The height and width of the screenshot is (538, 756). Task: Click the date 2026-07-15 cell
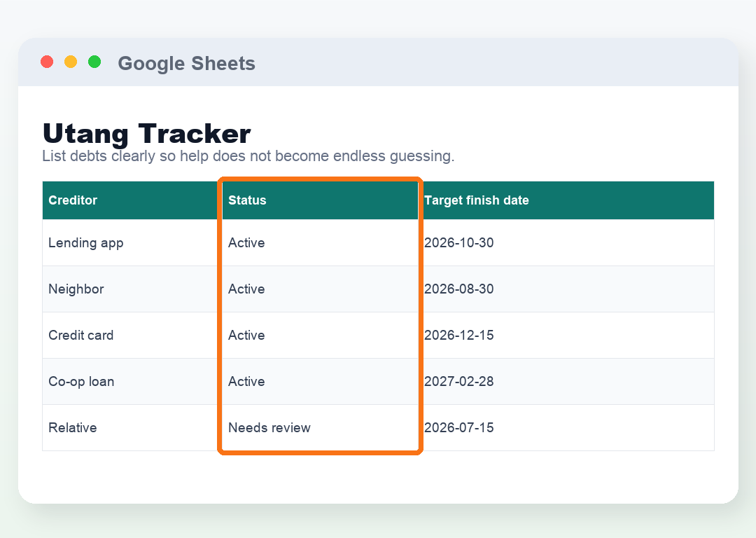tap(566, 428)
